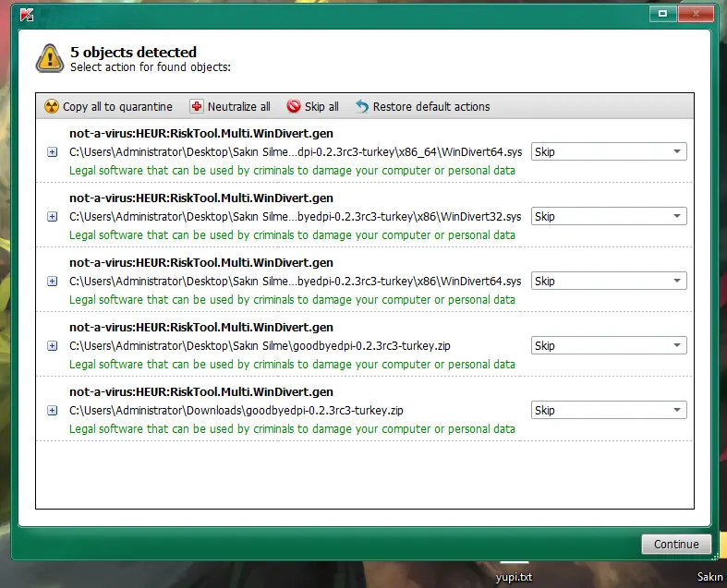Open yupi.txt on the desktop

coord(514,577)
